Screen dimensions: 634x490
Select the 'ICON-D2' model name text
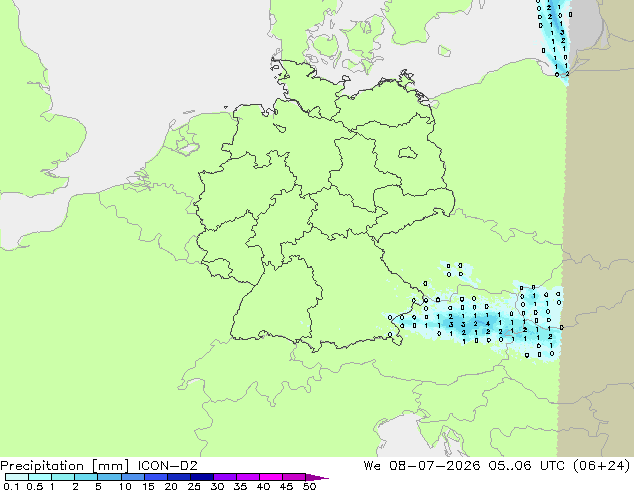[x=167, y=466]
